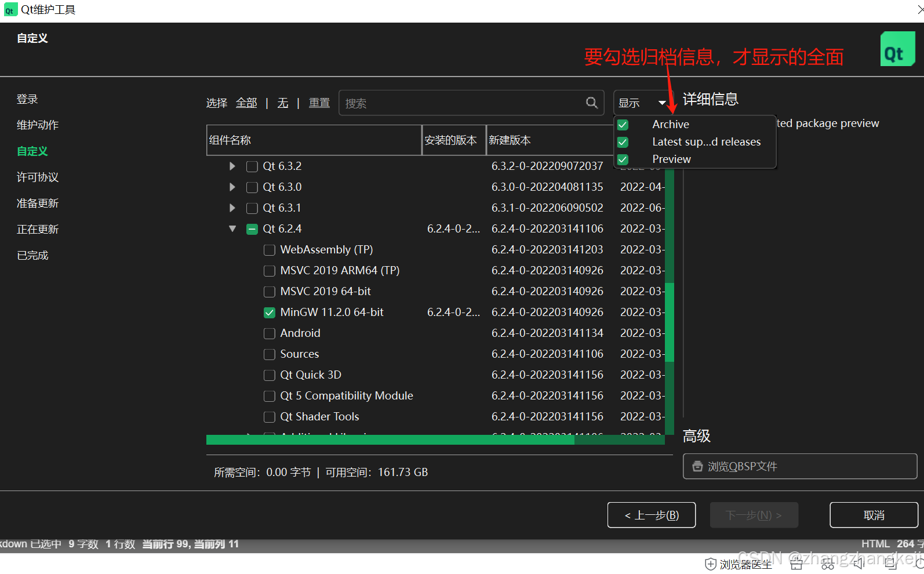Screen dimensions: 924x574
Task: Click the 可用空间 161.73 GB text
Action: click(376, 473)
